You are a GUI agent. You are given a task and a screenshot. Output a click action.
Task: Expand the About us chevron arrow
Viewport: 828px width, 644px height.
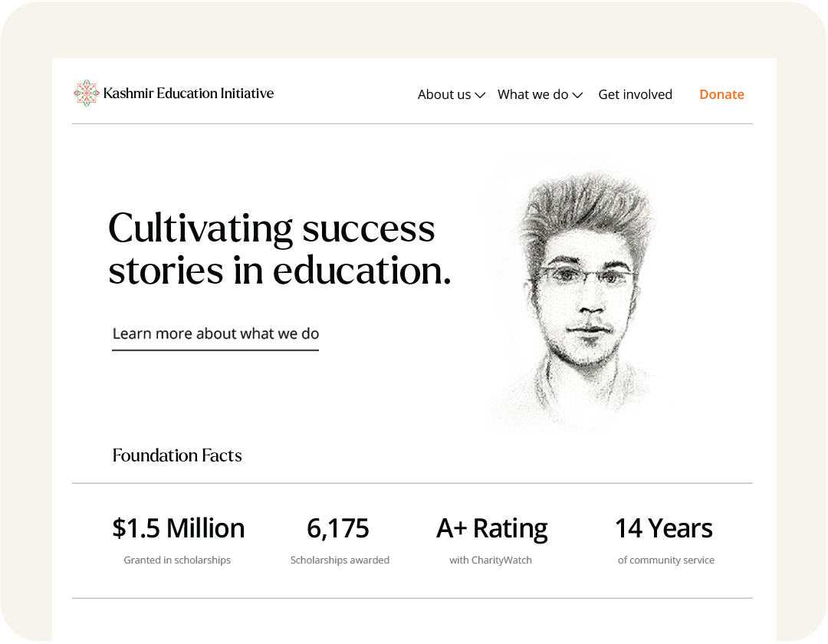click(480, 96)
